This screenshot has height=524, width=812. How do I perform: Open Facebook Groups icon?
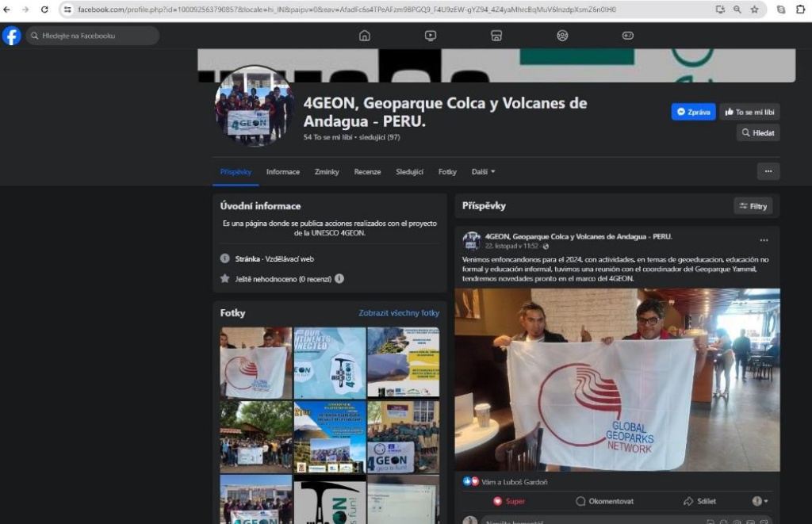[x=562, y=36]
